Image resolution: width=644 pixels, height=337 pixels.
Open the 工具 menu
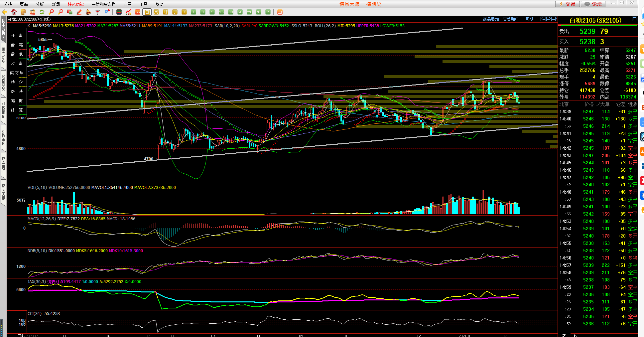click(144, 4)
